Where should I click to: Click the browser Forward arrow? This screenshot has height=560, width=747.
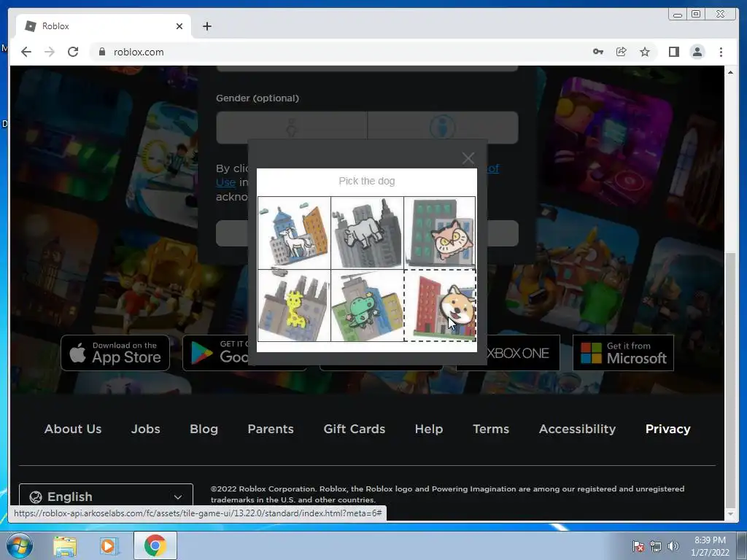coord(50,52)
